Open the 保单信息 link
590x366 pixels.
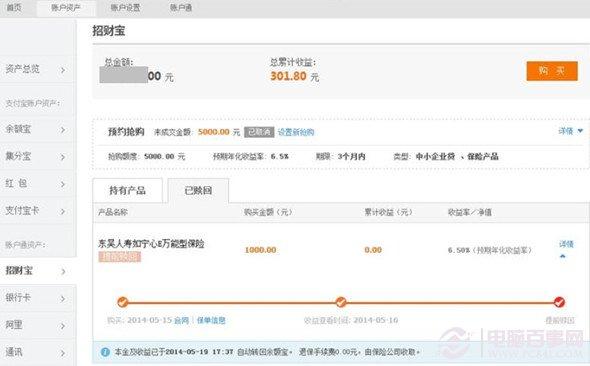211,320
